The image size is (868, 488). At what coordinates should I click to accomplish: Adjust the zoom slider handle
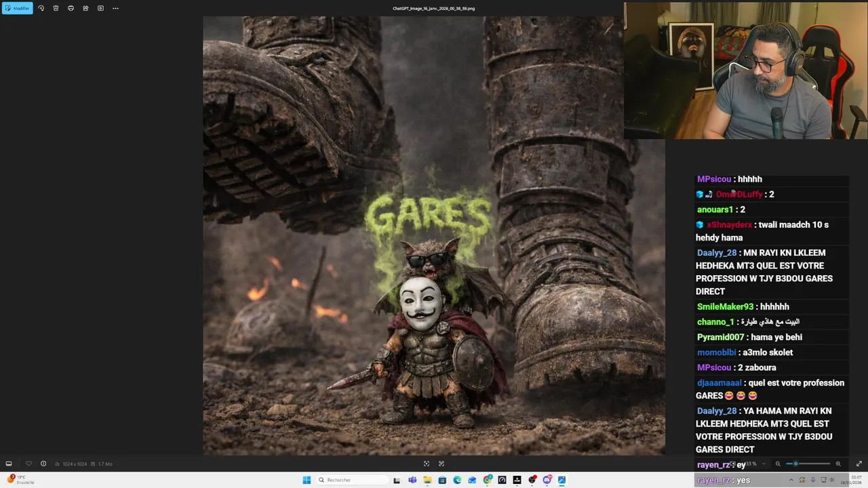[x=795, y=464]
